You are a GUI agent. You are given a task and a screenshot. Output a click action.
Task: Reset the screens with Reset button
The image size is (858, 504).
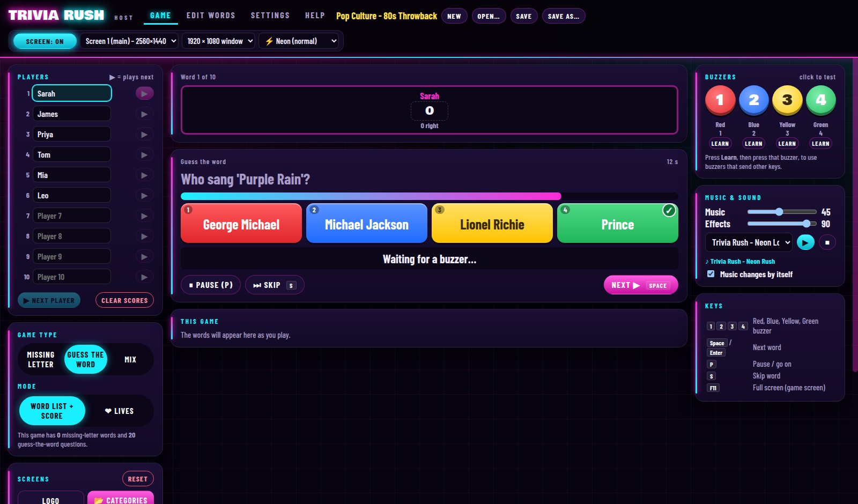tap(138, 479)
